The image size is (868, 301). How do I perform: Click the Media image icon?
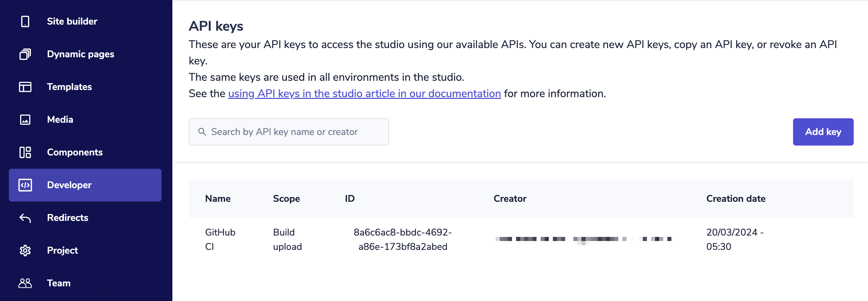click(25, 120)
